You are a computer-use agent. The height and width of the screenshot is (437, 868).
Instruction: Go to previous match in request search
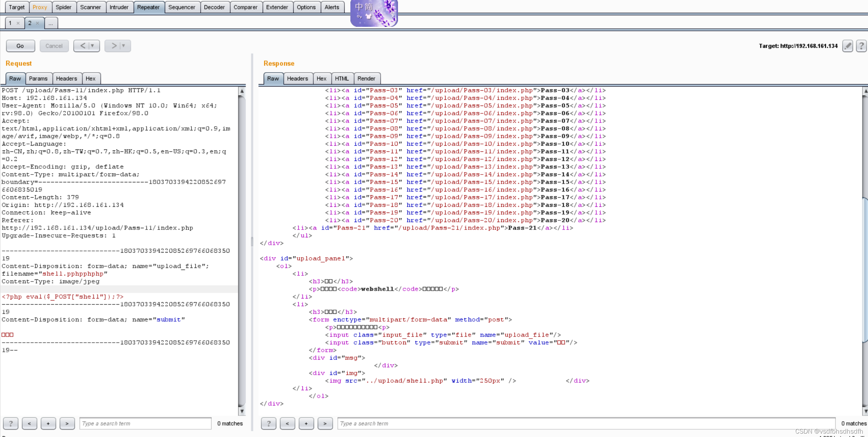[29, 423]
